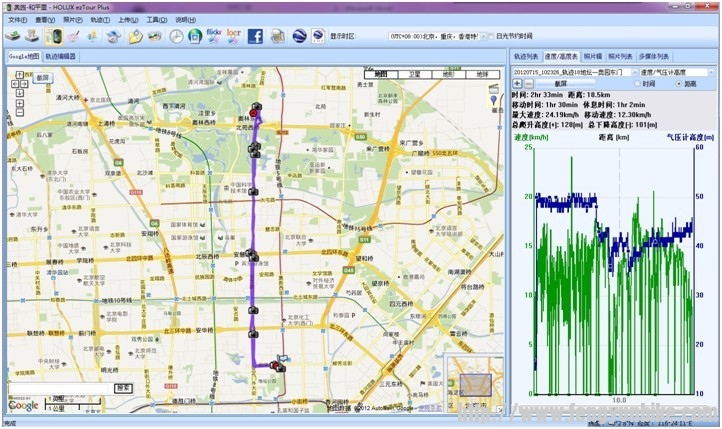
Task: Click the clock time-adjust toolbar icon
Action: [x=176, y=36]
